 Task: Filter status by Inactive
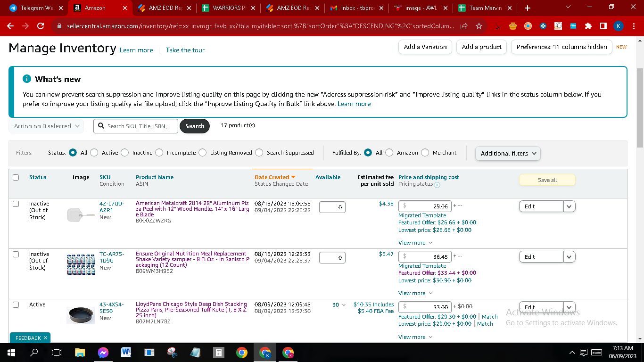(x=125, y=153)
